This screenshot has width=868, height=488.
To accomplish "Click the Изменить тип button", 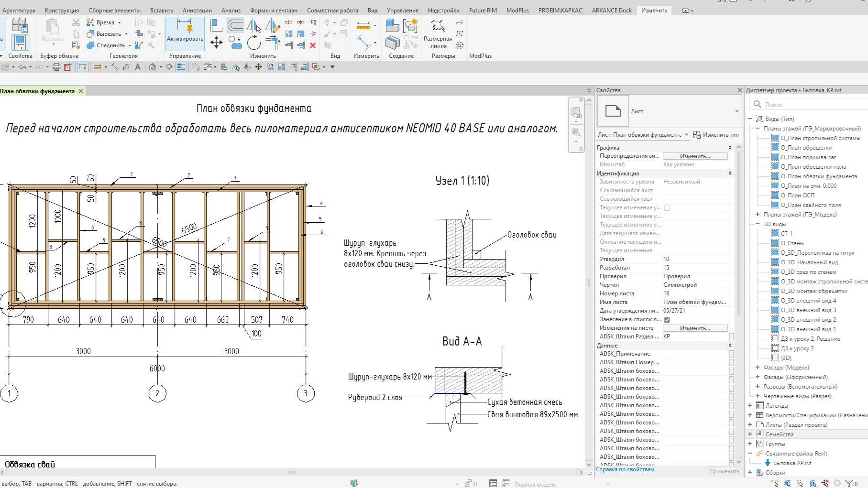I will click(x=716, y=135).
